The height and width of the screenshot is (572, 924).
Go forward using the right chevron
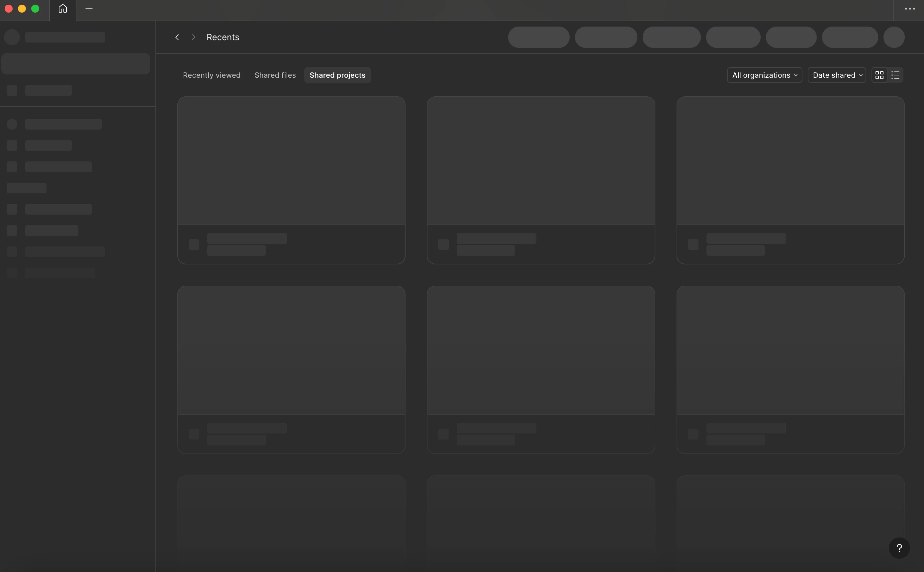(194, 37)
